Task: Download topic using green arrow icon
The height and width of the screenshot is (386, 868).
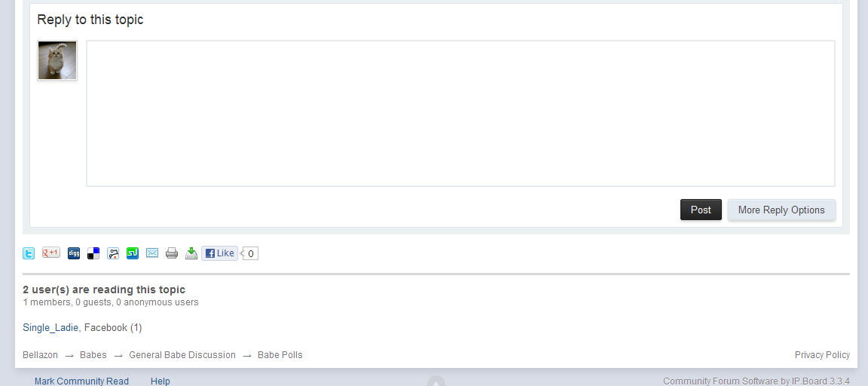Action: click(x=191, y=253)
